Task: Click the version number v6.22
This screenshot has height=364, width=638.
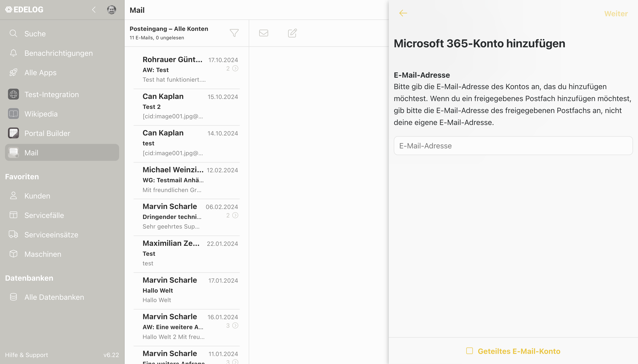Action: [x=111, y=355]
